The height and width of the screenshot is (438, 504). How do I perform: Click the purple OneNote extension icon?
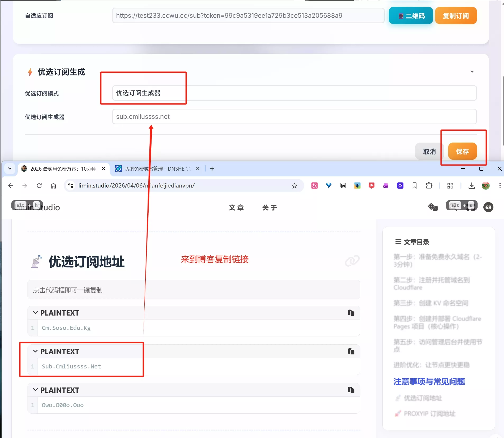click(386, 186)
